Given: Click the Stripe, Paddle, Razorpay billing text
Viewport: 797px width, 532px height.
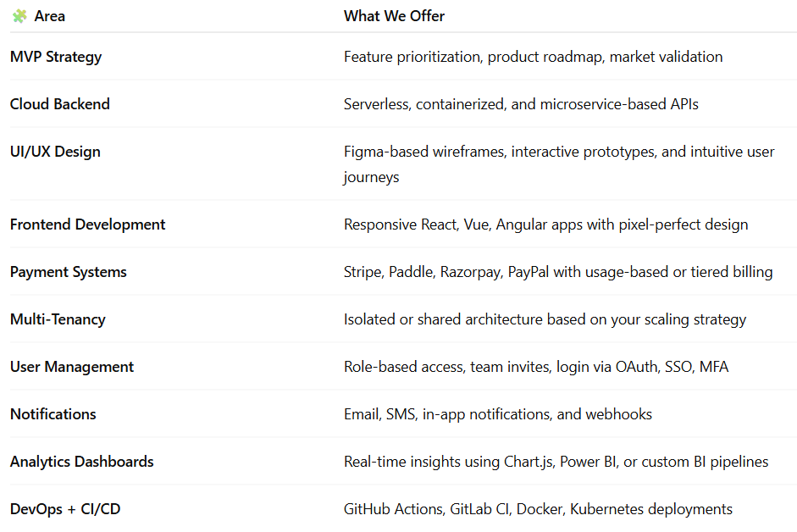Looking at the screenshot, I should pos(558,272).
